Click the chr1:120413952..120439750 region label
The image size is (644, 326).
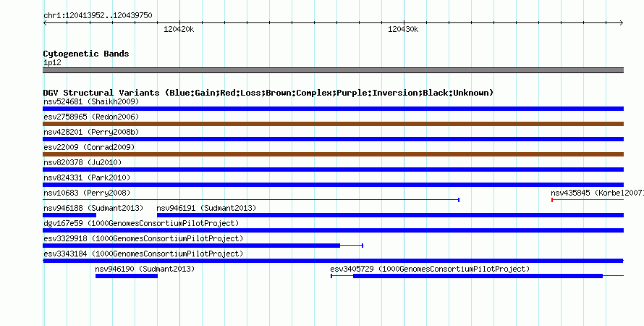98,16
